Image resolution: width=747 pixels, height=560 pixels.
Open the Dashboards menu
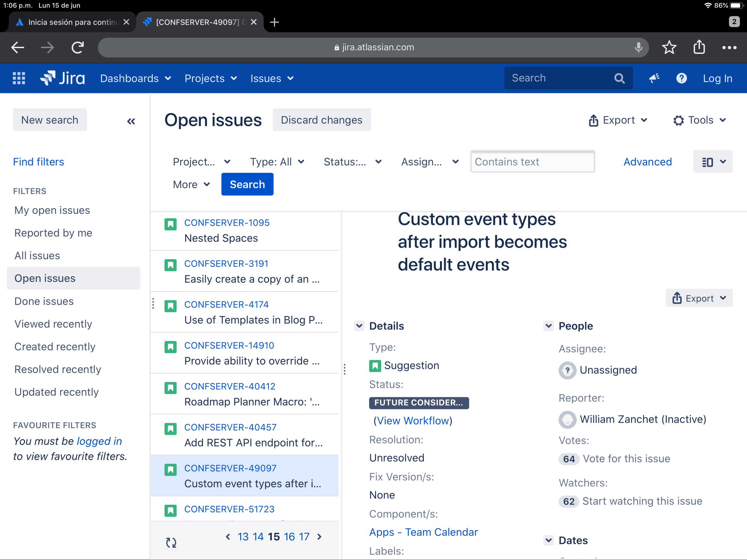[x=135, y=78]
